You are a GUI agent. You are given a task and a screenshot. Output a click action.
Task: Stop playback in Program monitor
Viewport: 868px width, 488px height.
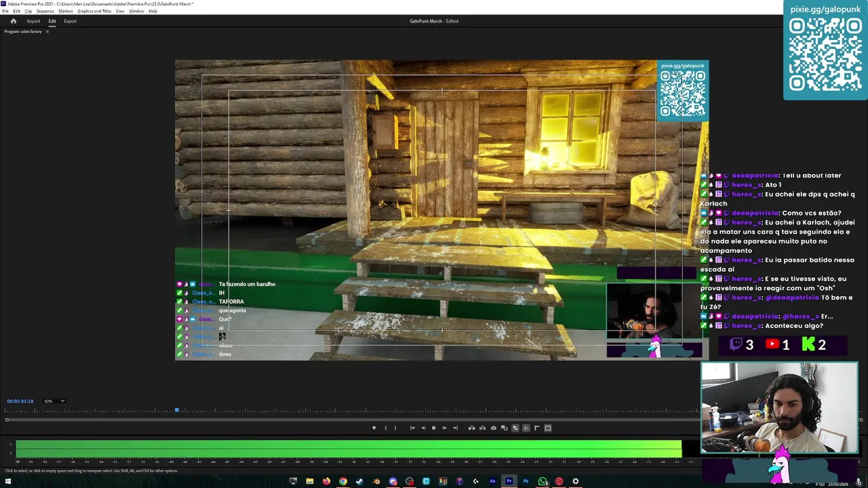click(433, 428)
